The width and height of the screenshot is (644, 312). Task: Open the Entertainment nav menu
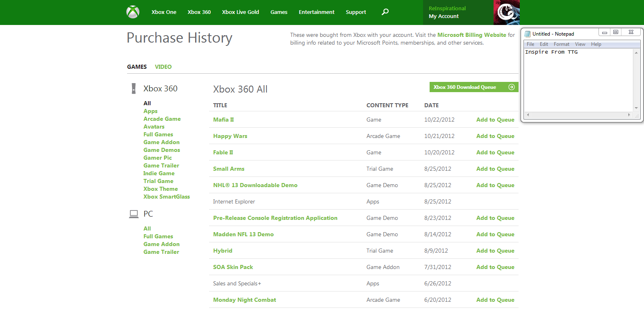(x=316, y=12)
